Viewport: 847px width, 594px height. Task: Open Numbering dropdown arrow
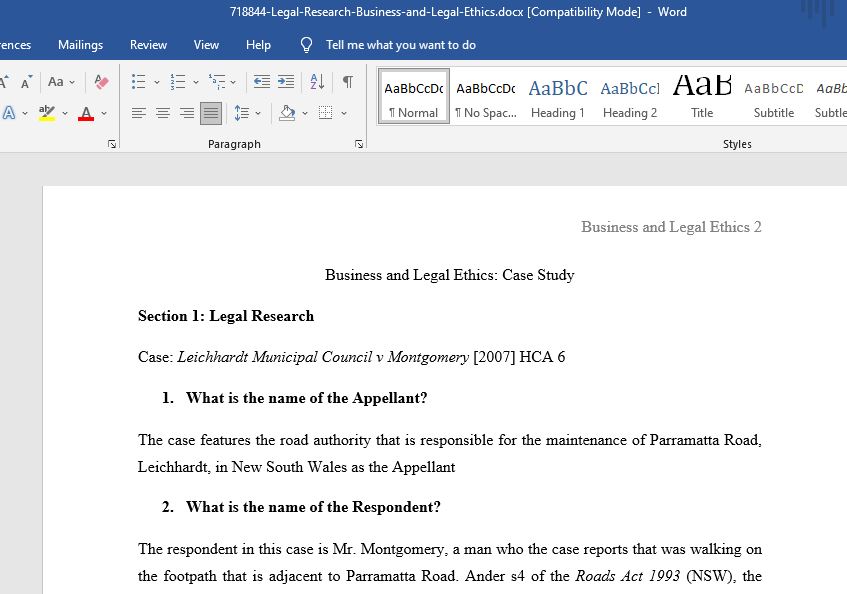(196, 83)
